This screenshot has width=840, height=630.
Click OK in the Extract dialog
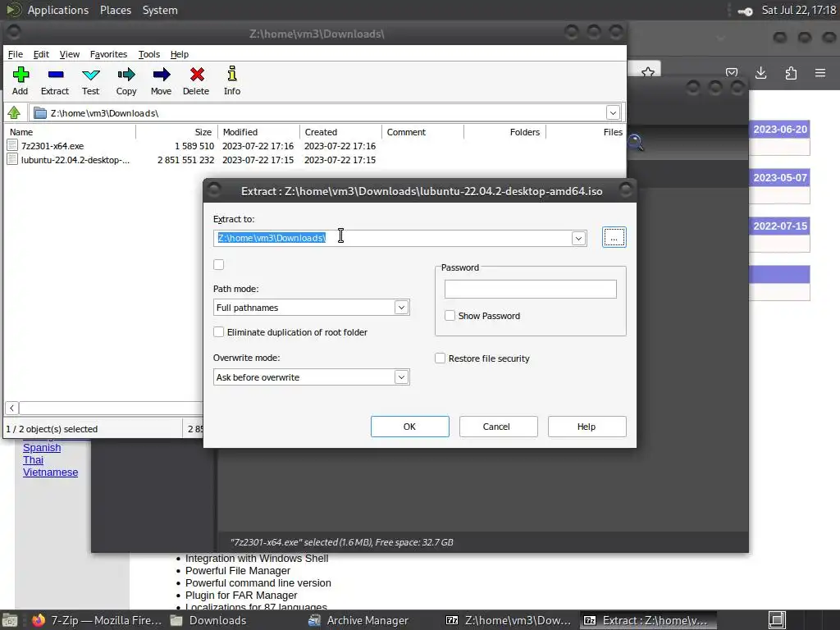410,427
